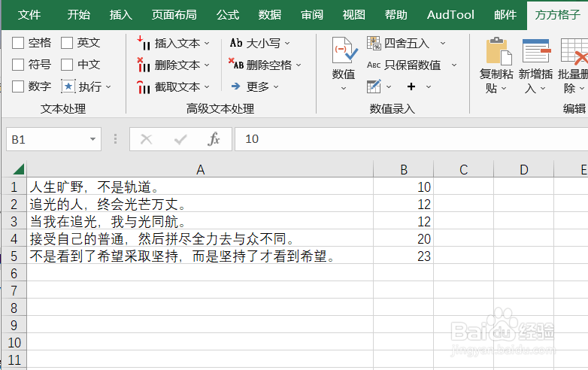Image resolution: width=588 pixels, height=370 pixels.
Task: Switch to the 数据 tab
Action: click(x=270, y=14)
